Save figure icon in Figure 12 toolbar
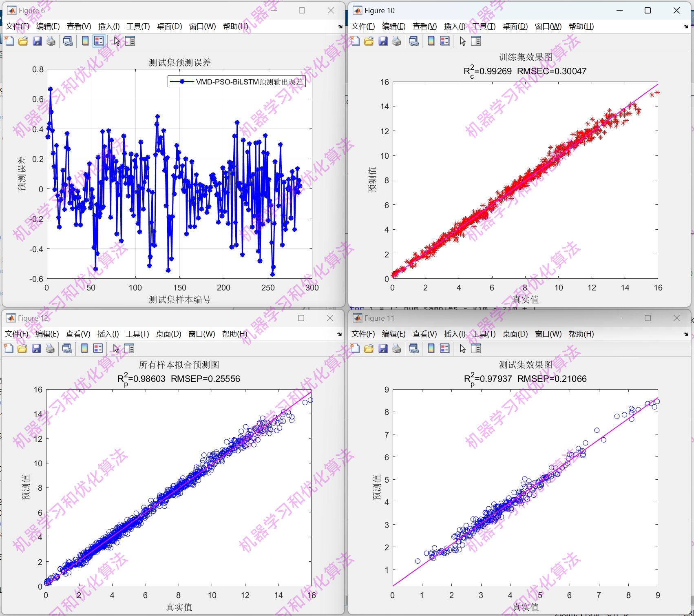Image resolution: width=694 pixels, height=616 pixels. pyautogui.click(x=36, y=348)
